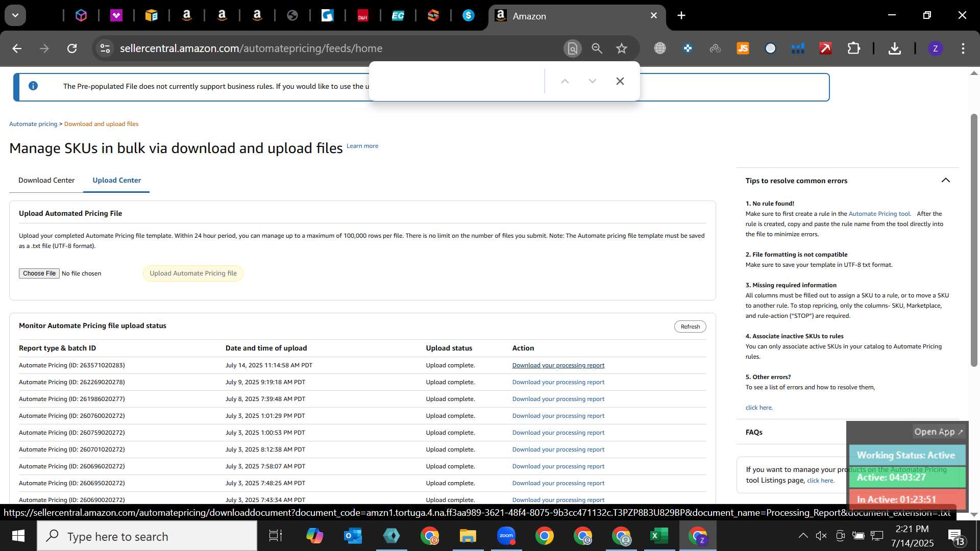Open Zoom from the taskbar

[506, 536]
